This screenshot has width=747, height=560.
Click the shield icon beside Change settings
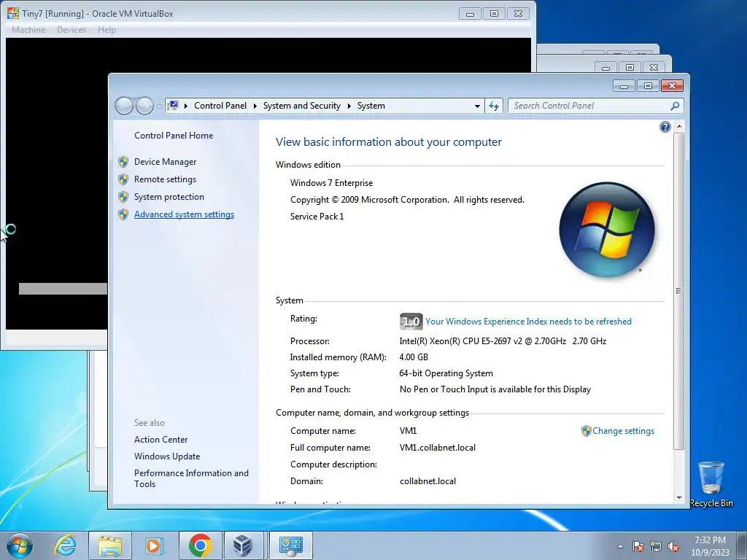(x=586, y=431)
